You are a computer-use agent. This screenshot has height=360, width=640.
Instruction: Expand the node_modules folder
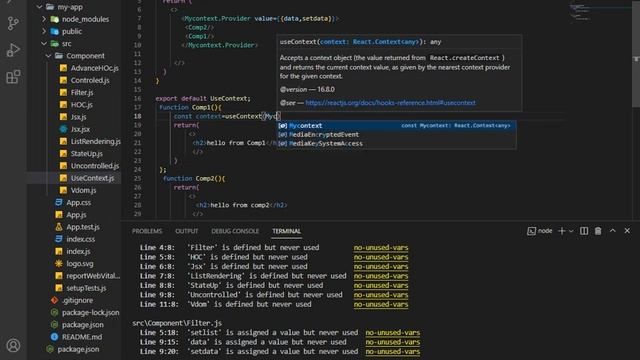tap(44, 19)
